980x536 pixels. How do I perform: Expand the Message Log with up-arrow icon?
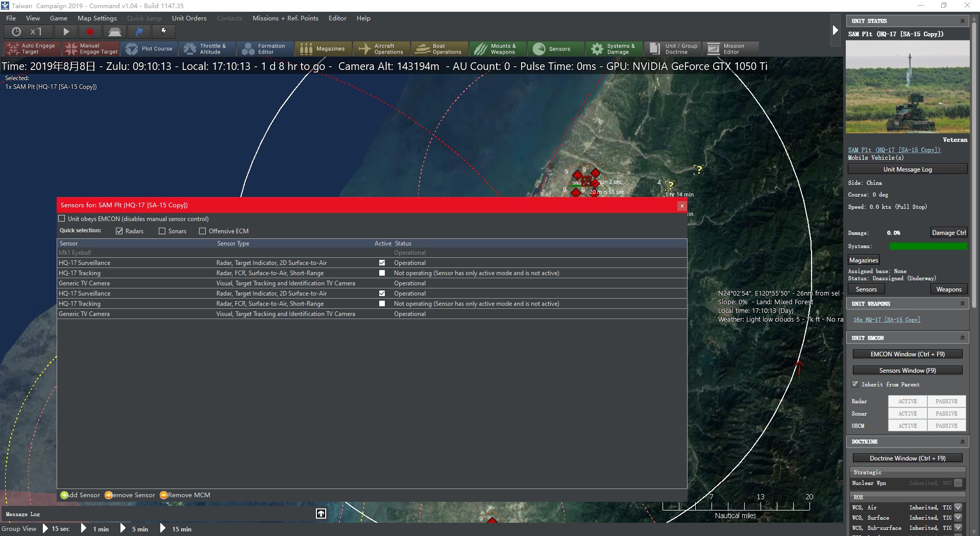pos(321,514)
